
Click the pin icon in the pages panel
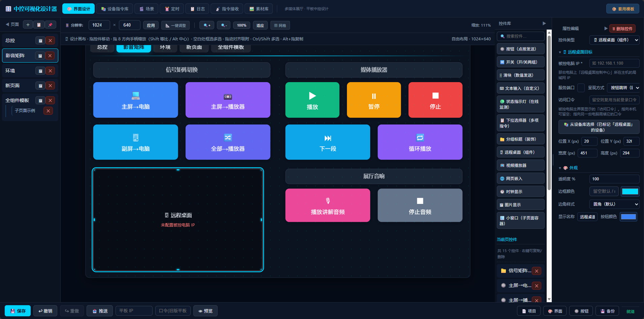coord(50,25)
